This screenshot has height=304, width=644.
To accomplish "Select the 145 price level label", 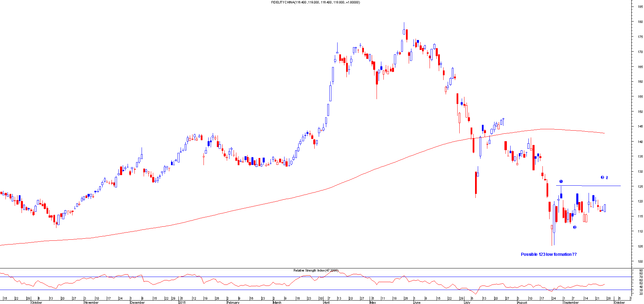I will (640, 127).
